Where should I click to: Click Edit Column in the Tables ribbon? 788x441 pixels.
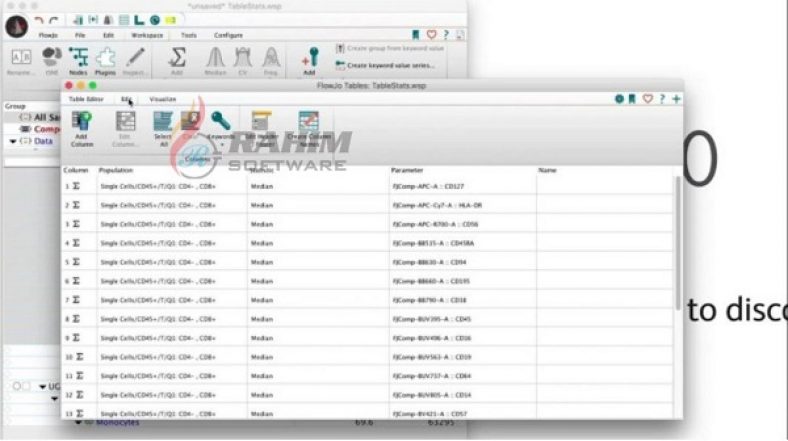pyautogui.click(x=125, y=129)
